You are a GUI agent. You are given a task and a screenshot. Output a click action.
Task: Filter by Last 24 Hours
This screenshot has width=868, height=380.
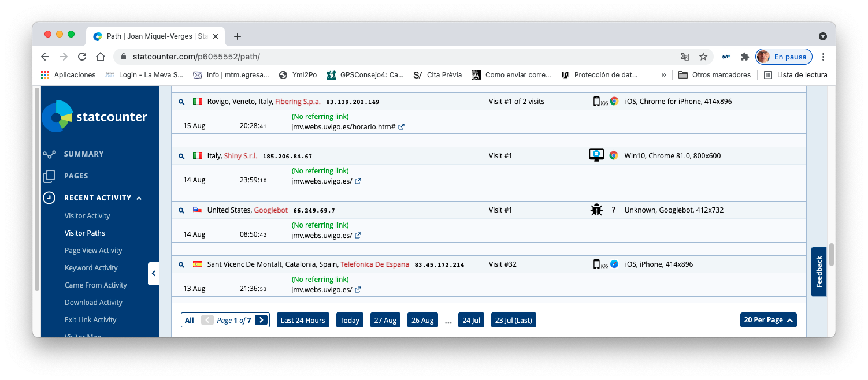[x=303, y=320]
